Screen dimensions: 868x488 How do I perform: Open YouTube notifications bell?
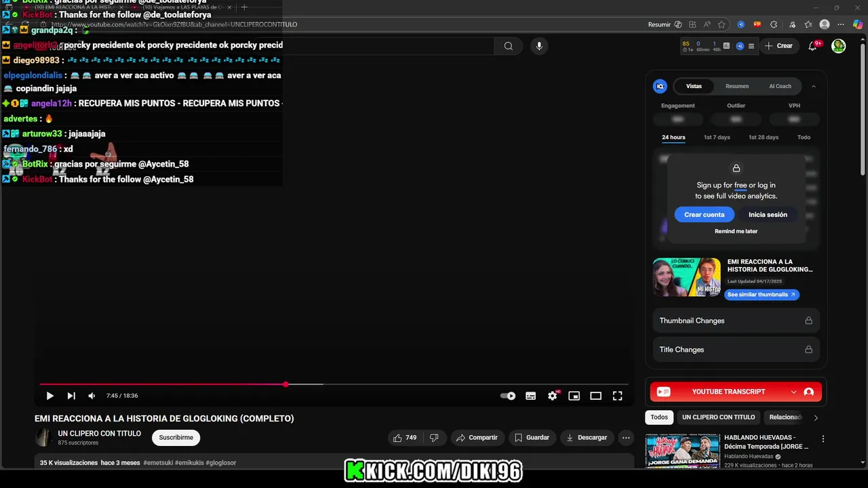tap(813, 46)
